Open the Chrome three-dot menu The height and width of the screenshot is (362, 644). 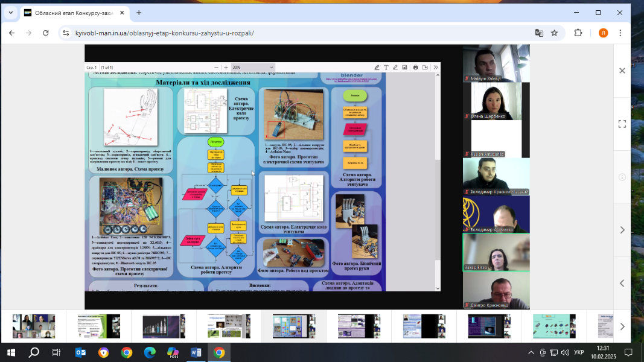(620, 33)
